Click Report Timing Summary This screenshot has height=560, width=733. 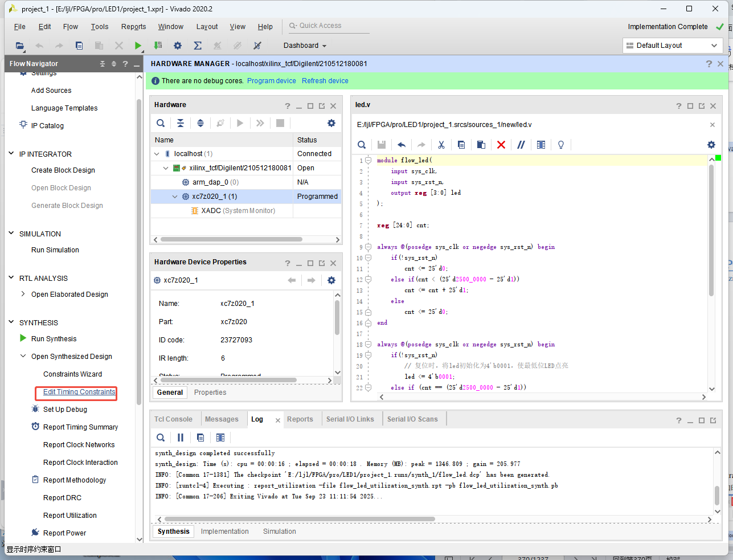pyautogui.click(x=80, y=427)
